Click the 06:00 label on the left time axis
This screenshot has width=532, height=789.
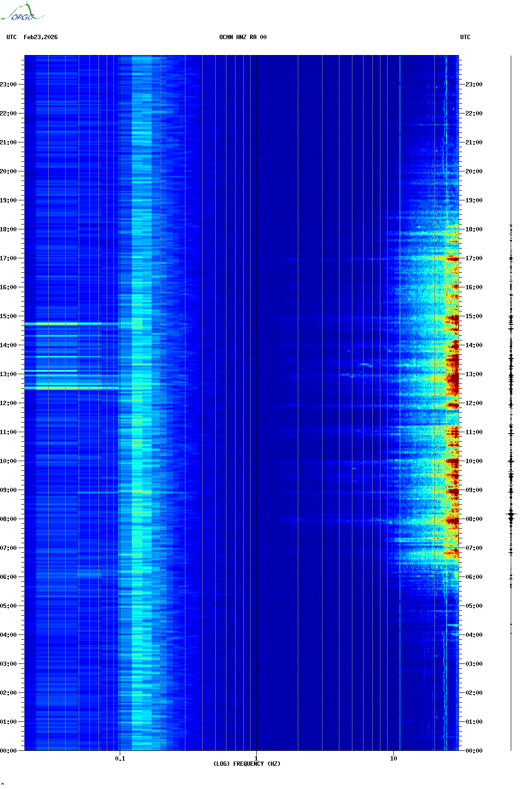tap(8, 577)
